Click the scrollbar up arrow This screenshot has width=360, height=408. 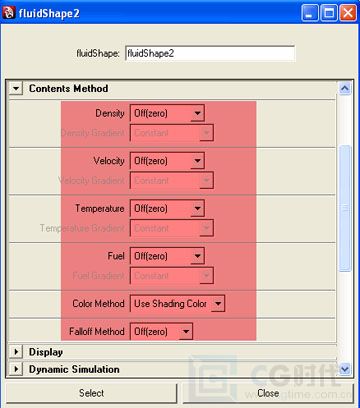[345, 88]
